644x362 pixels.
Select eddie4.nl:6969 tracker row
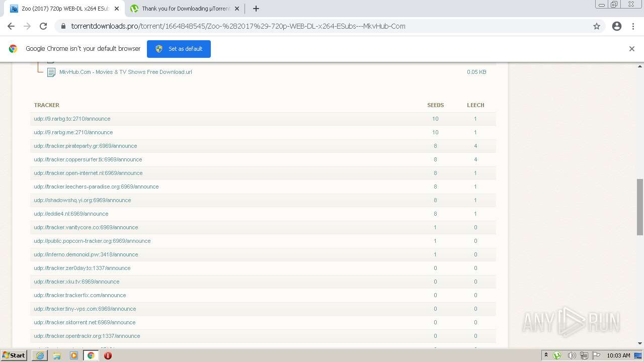[x=263, y=214]
